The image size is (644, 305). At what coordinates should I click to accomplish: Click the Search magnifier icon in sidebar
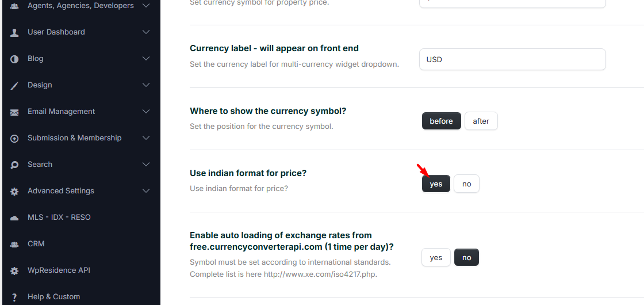tap(14, 165)
